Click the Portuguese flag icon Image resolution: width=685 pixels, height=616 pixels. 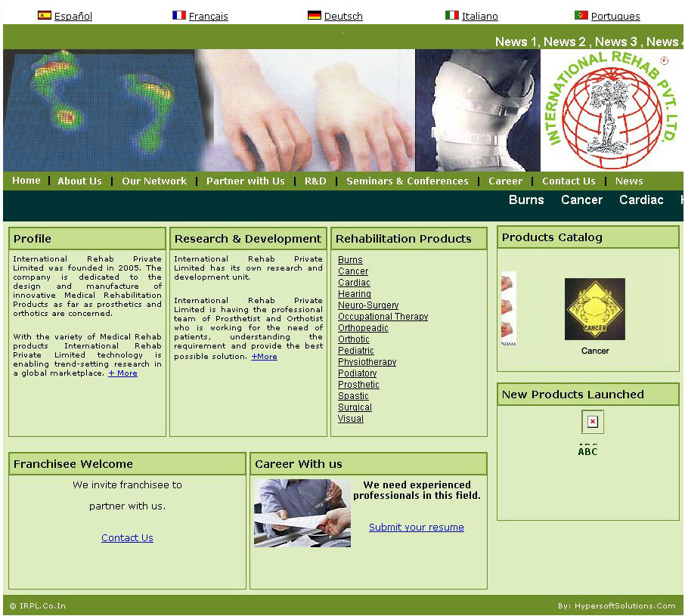(581, 15)
